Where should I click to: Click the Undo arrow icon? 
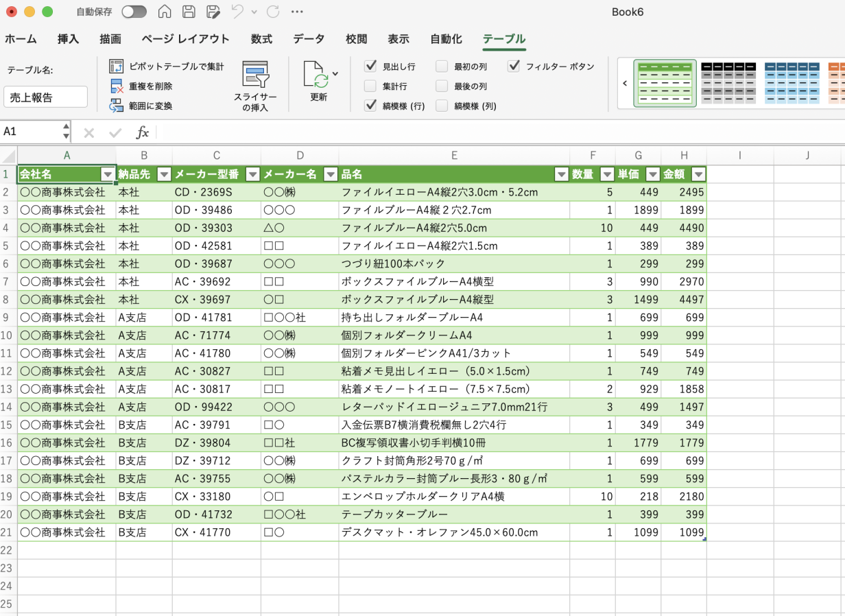[237, 12]
